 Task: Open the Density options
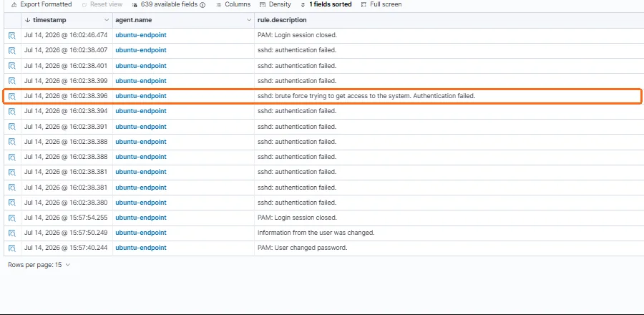click(x=275, y=4)
